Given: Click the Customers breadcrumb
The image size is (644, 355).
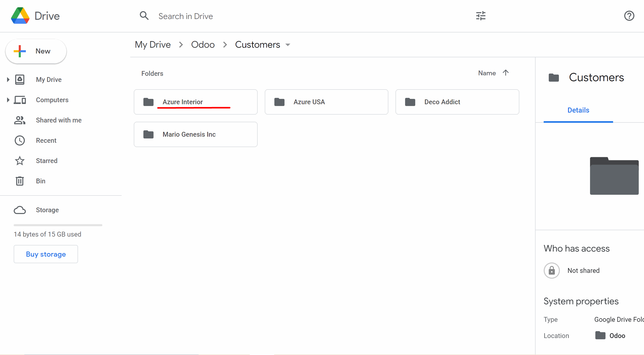Looking at the screenshot, I should (258, 45).
